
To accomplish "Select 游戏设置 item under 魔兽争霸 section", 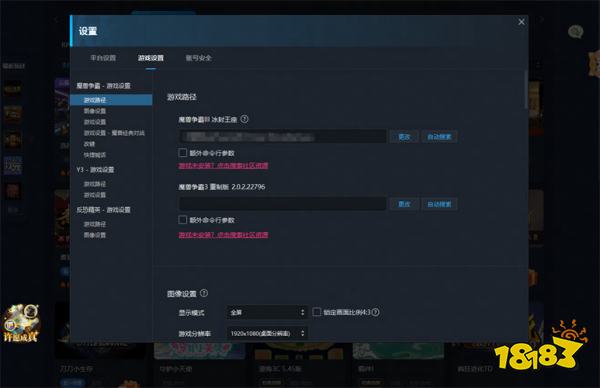I will (x=95, y=122).
